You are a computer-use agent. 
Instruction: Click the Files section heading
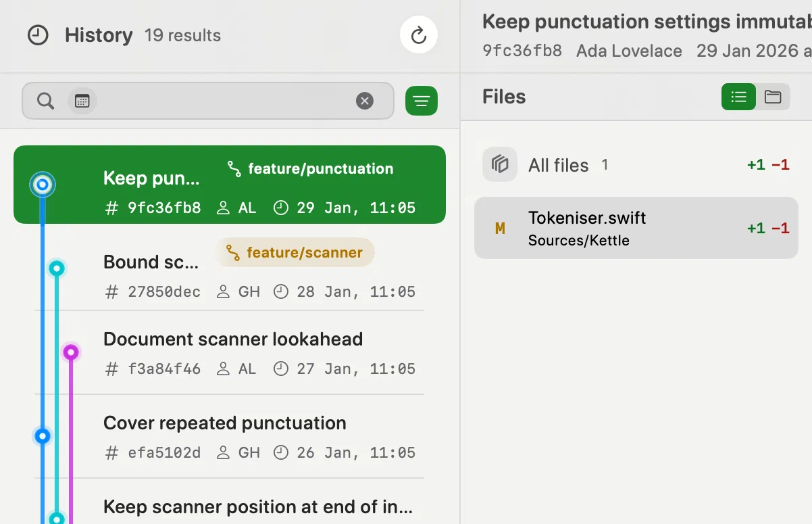tap(504, 97)
